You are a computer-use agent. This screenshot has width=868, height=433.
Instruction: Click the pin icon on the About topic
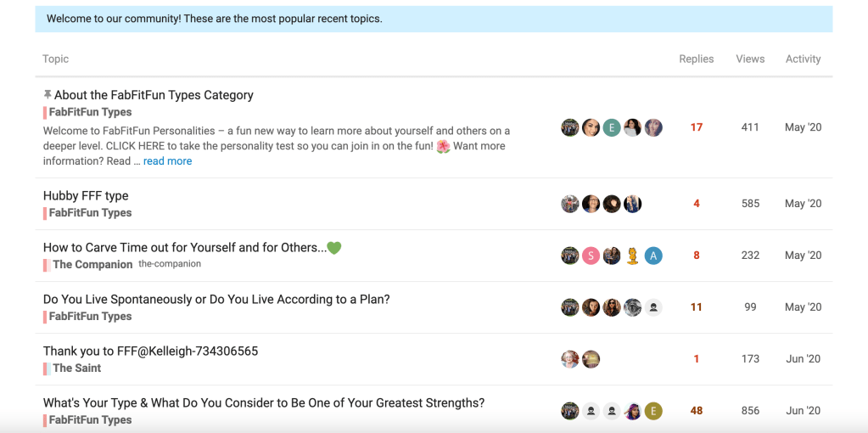tap(48, 95)
